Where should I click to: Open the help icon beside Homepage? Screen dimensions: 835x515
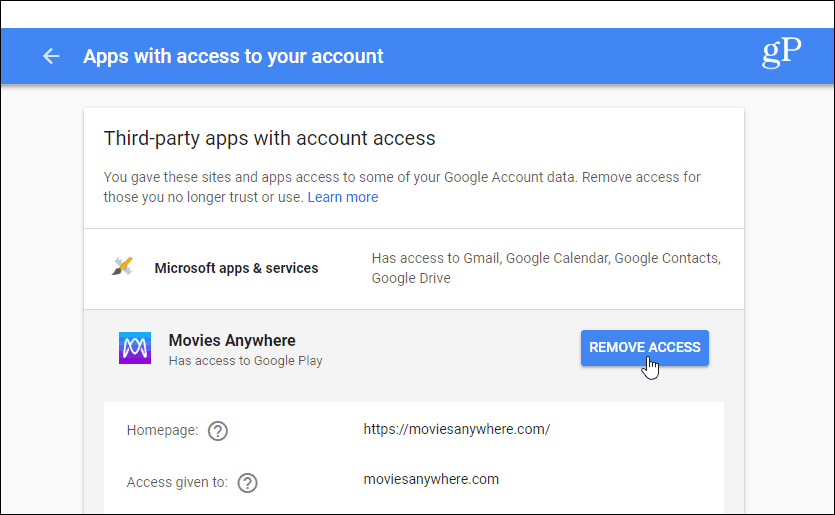coord(218,430)
